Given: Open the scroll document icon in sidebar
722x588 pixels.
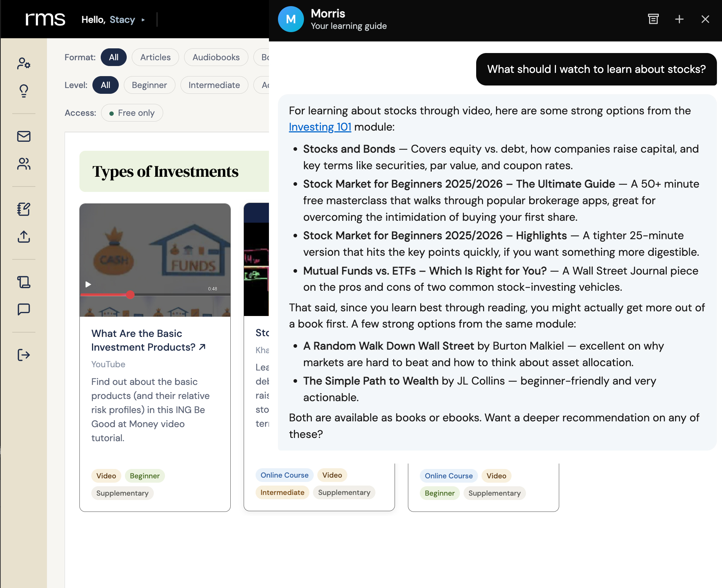Looking at the screenshot, I should pos(24,282).
